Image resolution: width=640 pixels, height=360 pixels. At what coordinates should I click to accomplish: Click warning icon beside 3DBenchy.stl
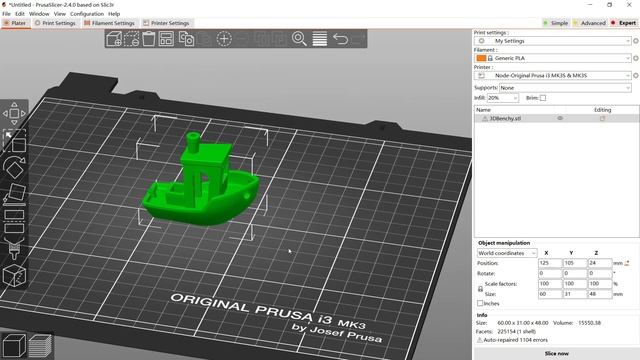click(485, 118)
